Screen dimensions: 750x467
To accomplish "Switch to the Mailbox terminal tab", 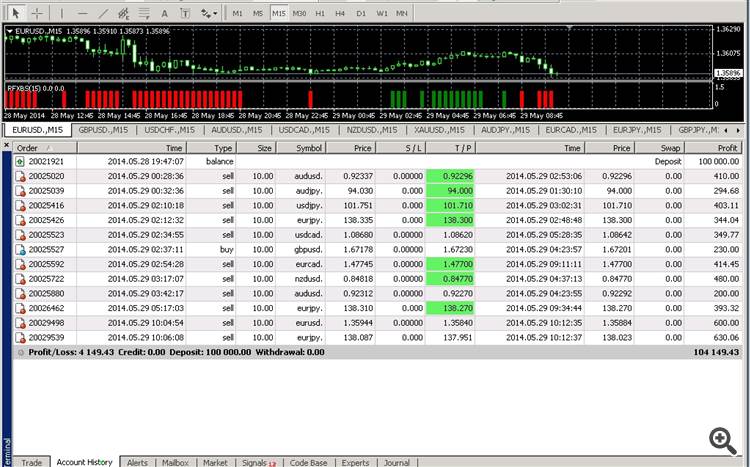I will tap(175, 462).
